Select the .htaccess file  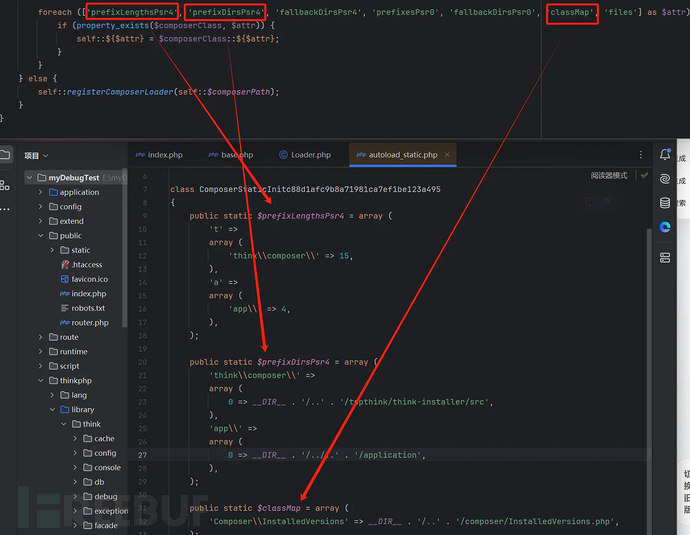87,265
